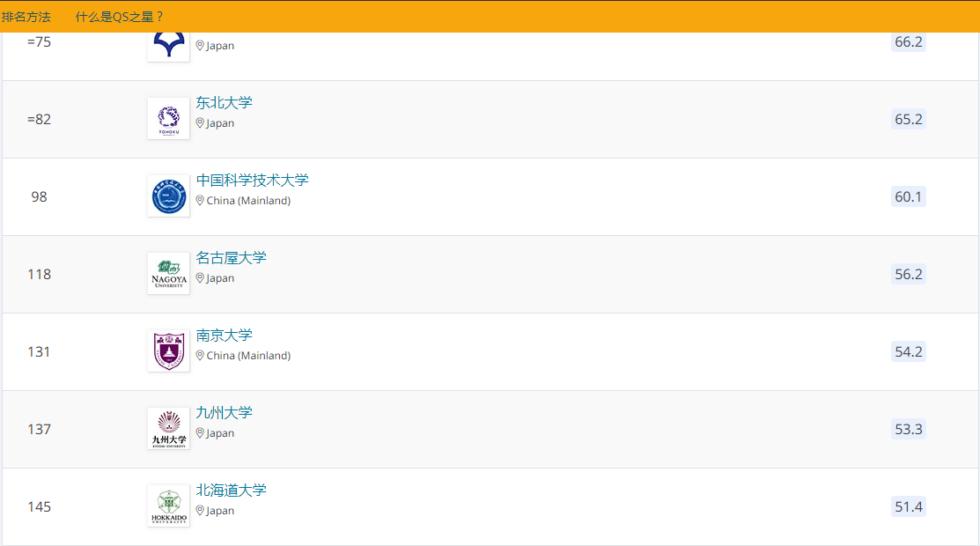Click Japan location text under 北海道大学
The width and height of the screenshot is (980, 546).
pyautogui.click(x=220, y=511)
